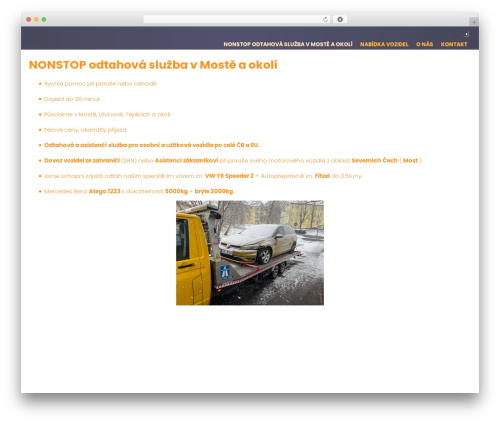Viewport: 500px width, 423px height.
Task: Click the line 'Působíme v Mostě, Litvínově, Teplicích'
Action: tap(107, 114)
